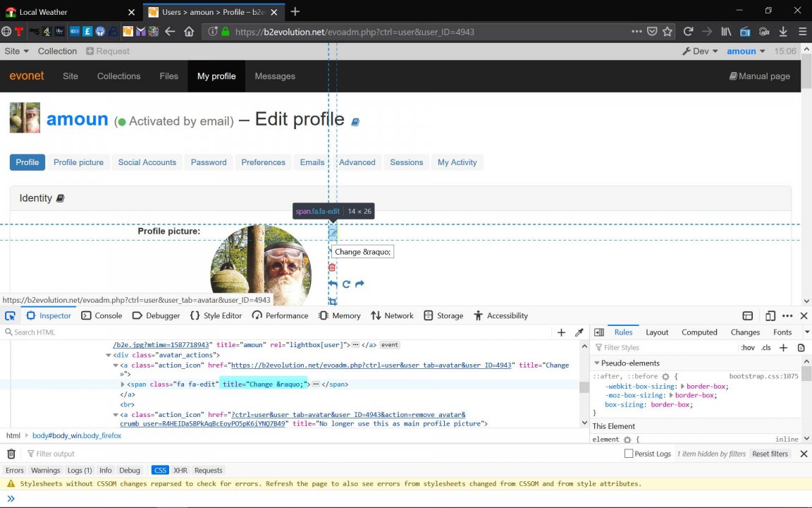Bookmark this page with star icon

(x=668, y=32)
